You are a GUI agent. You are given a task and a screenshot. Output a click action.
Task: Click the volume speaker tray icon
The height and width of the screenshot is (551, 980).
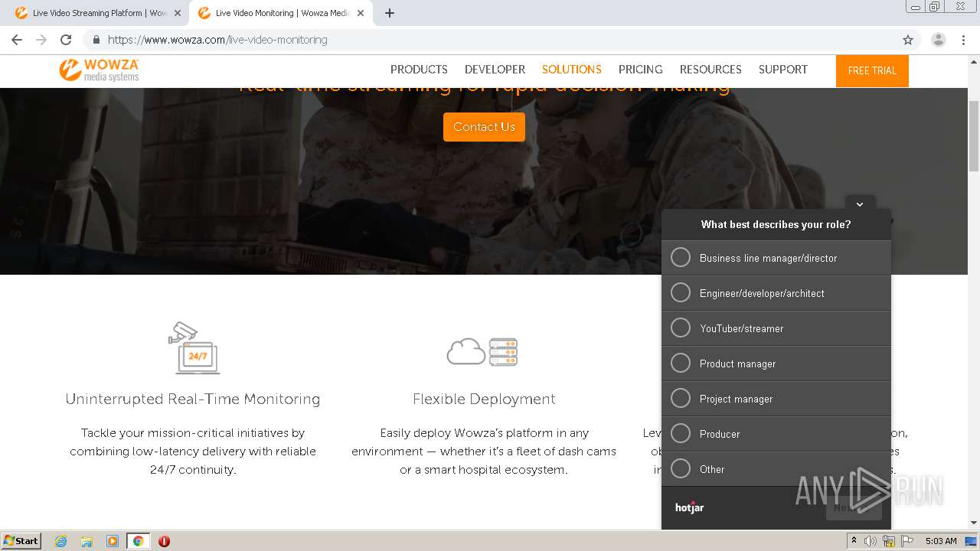coord(871,541)
